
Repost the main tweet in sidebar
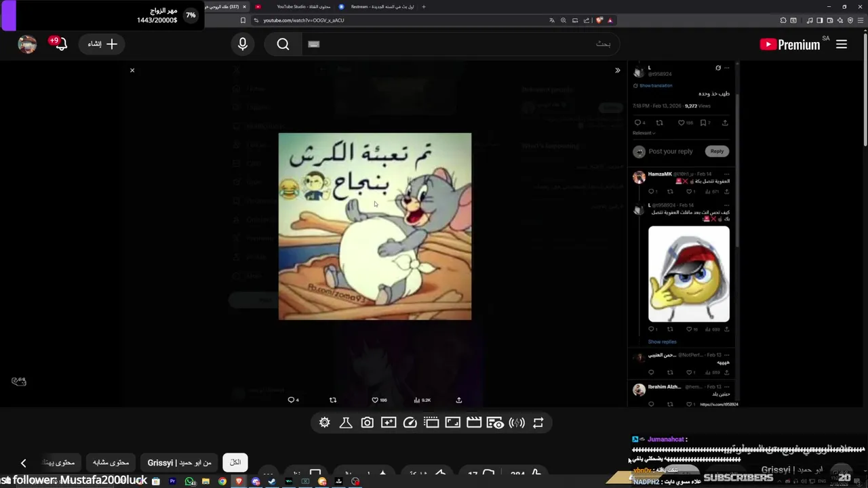point(659,123)
